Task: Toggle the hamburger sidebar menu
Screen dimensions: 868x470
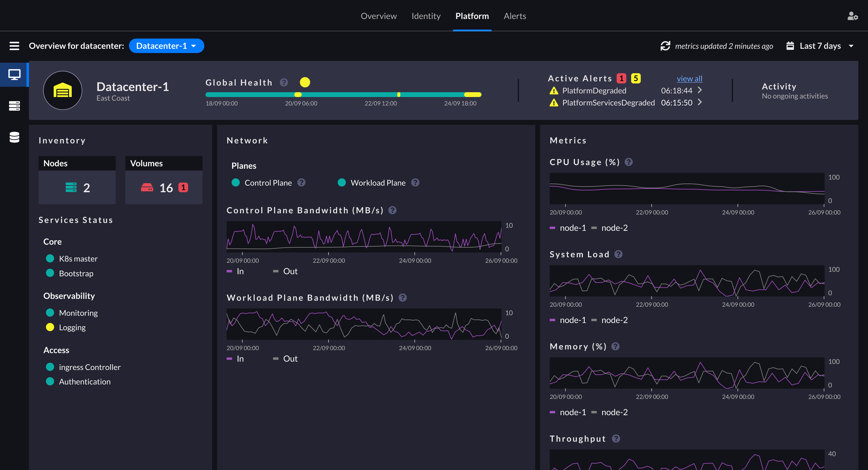Action: click(14, 46)
